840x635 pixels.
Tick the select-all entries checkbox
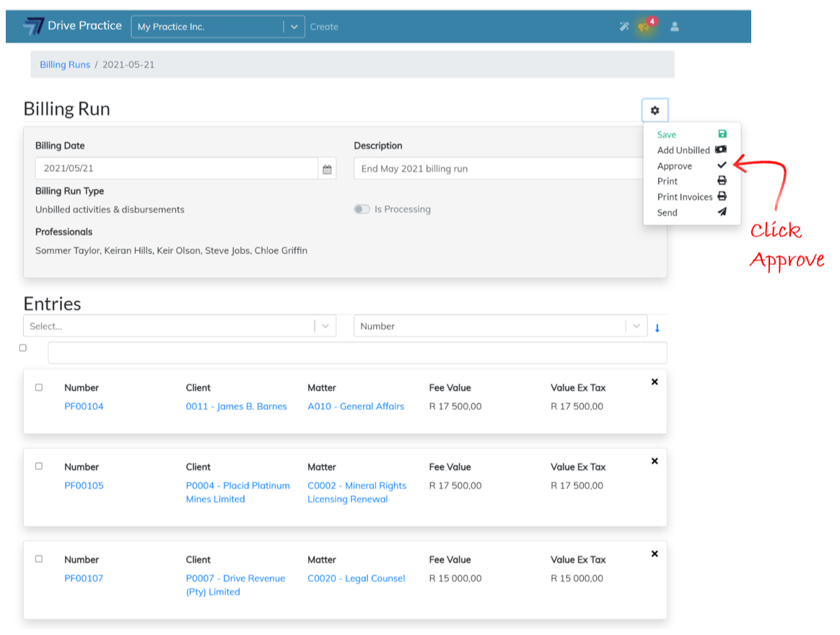pos(23,348)
